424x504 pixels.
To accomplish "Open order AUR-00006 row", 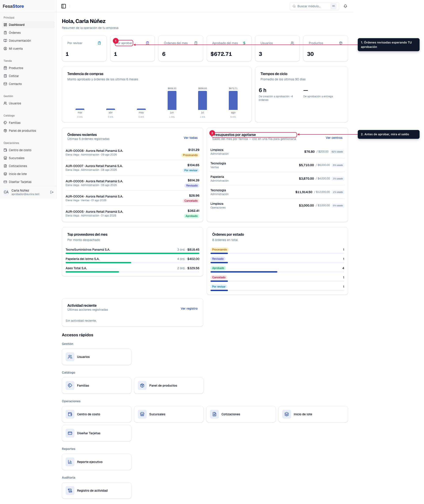I will coord(132,183).
